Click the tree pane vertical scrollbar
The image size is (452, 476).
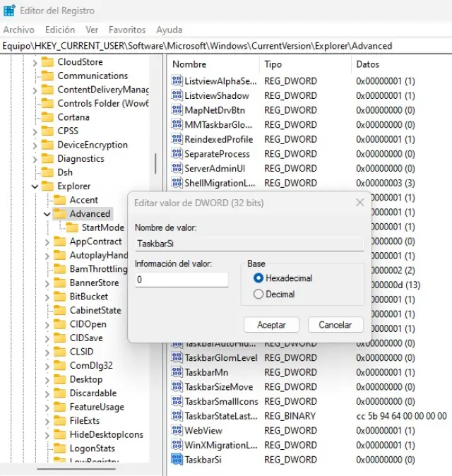click(x=155, y=164)
